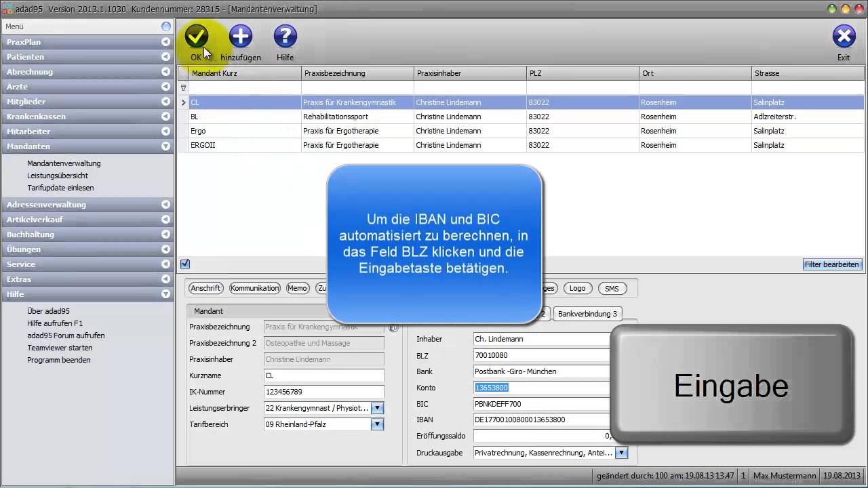
Task: Click the filter funnel icon in grid
Action: click(183, 88)
